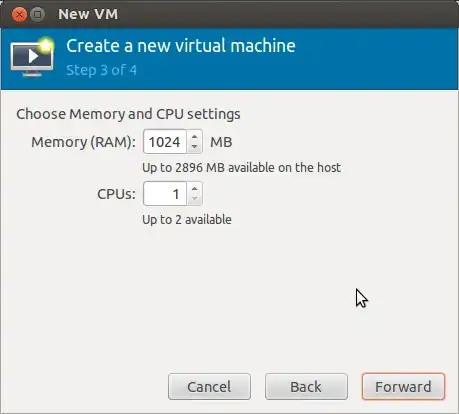459x414 pixels.
Task: Focus the CPUs field showing 1
Action: tap(165, 194)
